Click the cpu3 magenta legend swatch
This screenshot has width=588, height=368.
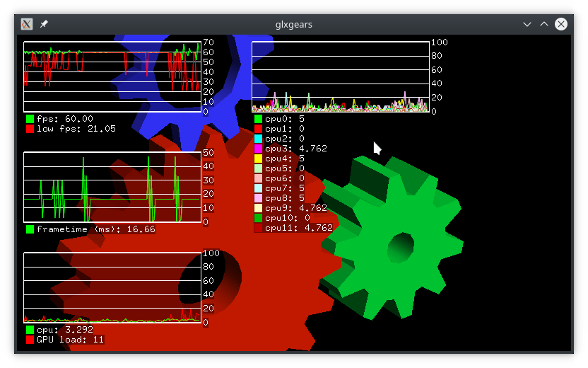259,149
